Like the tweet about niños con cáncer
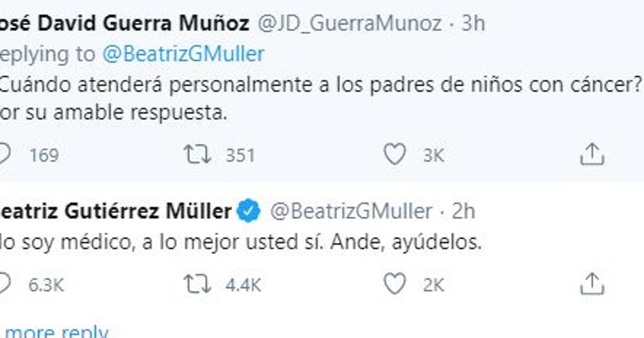Screen dimensions: 644x338 click(x=395, y=155)
